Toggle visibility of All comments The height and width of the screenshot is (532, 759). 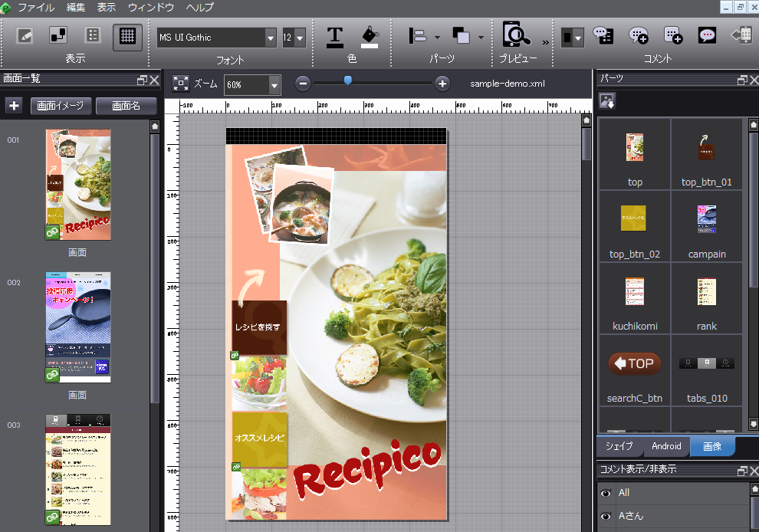[x=606, y=493]
